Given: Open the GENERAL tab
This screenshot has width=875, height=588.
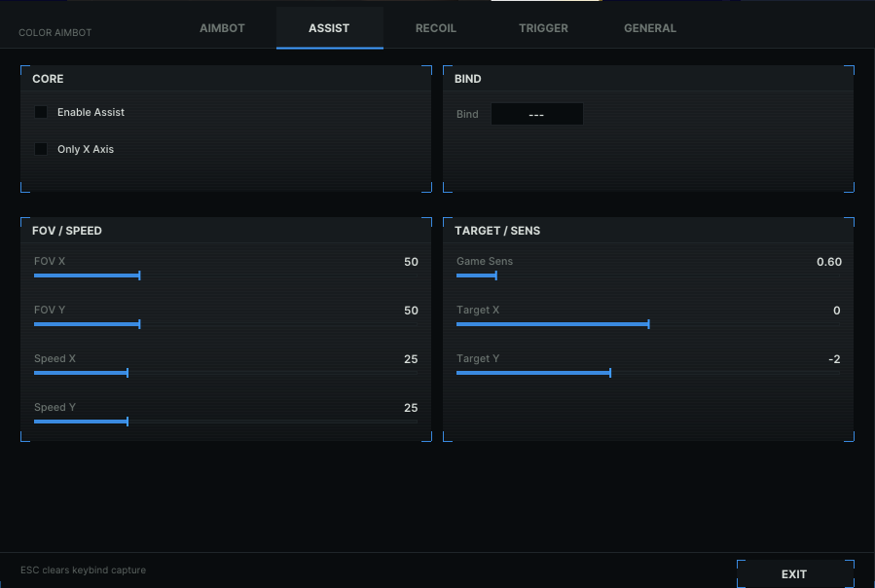Looking at the screenshot, I should pyautogui.click(x=650, y=28).
